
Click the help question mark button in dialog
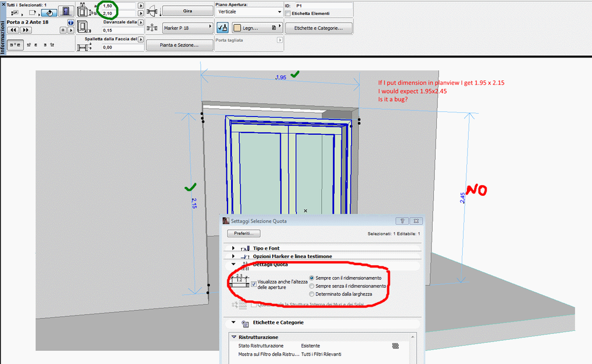coord(402,221)
